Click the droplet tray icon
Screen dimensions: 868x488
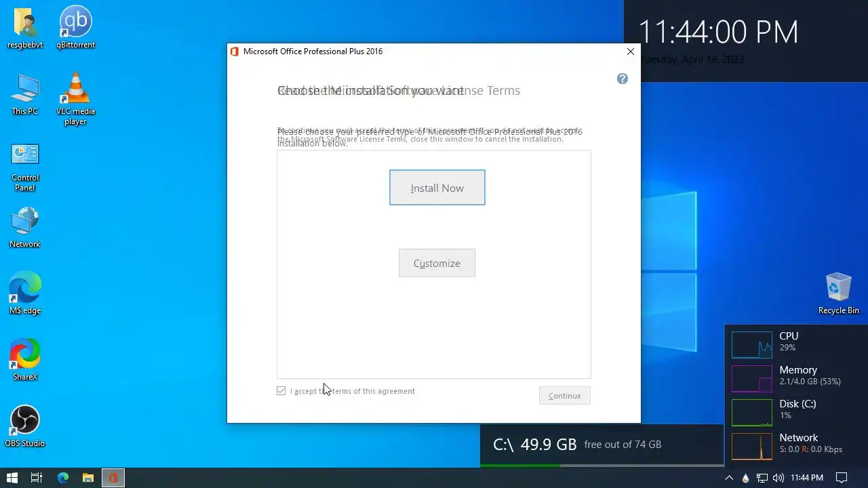745,478
